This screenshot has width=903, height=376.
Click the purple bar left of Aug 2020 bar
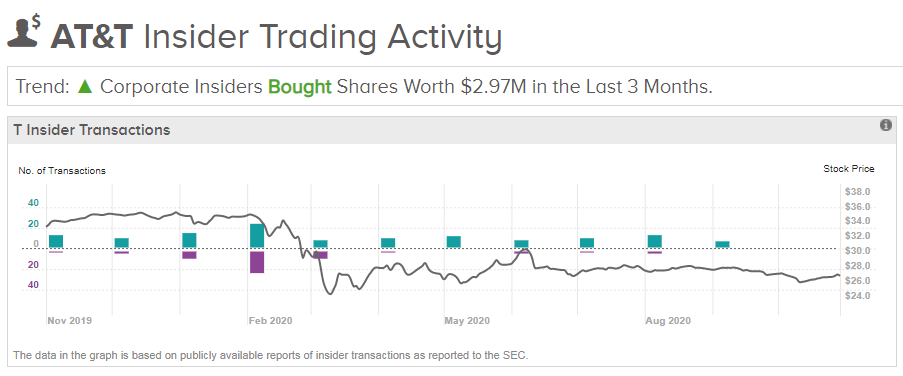click(x=587, y=252)
